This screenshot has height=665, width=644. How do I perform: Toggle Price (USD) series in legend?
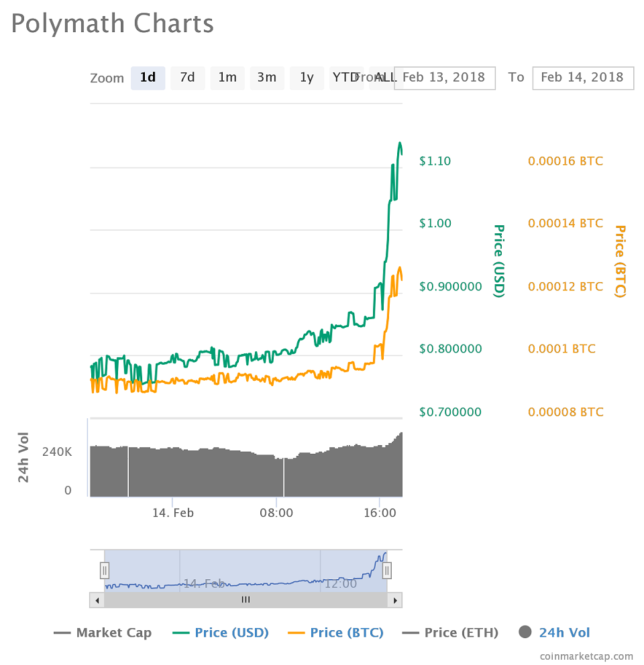tap(221, 632)
